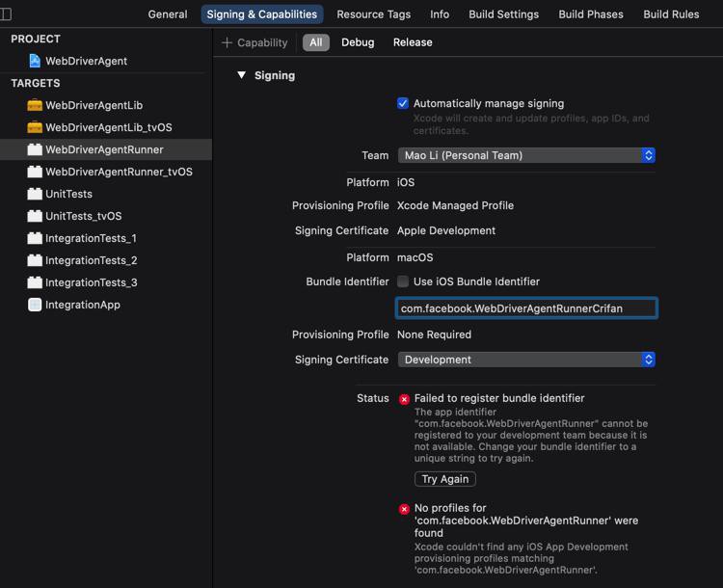Select the IntegrationTests_1 target label
Screen dimensions: 723x588
(x=91, y=238)
